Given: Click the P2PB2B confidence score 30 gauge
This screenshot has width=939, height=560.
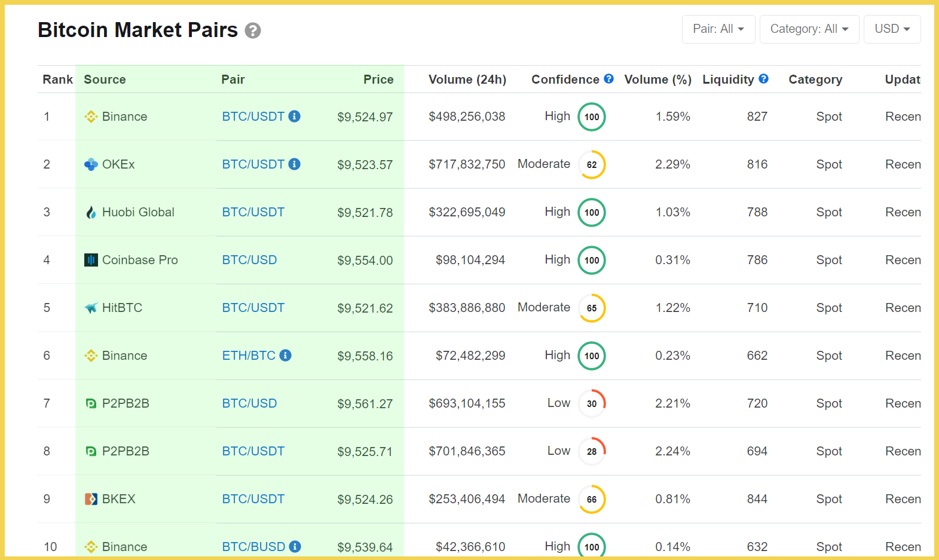Looking at the screenshot, I should point(592,403).
